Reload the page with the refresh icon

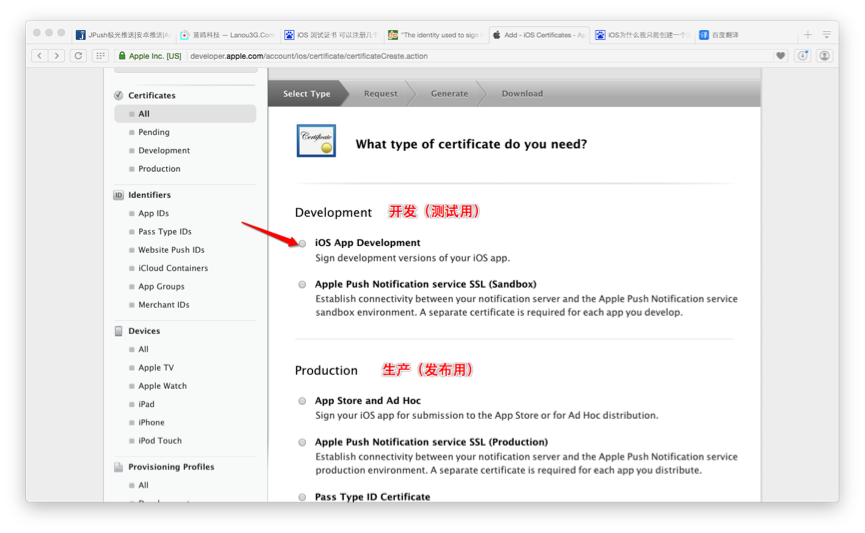[78, 56]
